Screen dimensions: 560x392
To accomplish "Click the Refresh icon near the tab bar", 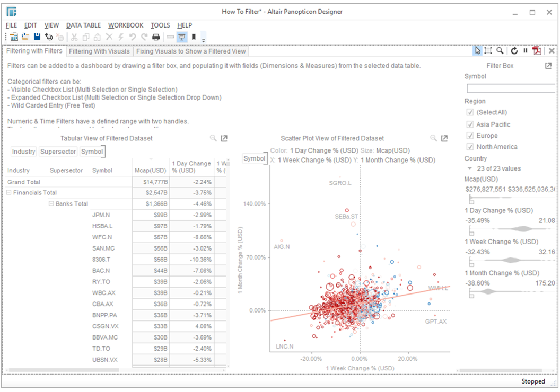I will pos(514,50).
